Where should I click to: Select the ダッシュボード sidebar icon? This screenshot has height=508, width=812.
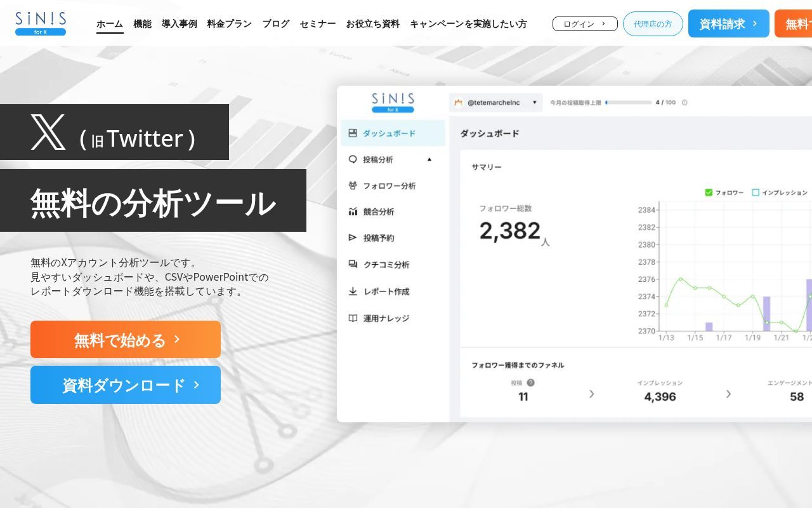click(x=353, y=133)
